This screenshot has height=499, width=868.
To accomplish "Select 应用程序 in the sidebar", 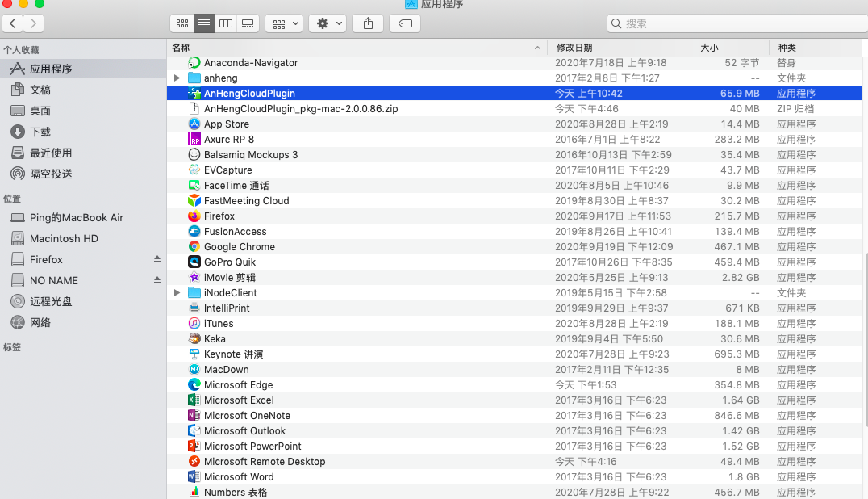I will point(83,69).
